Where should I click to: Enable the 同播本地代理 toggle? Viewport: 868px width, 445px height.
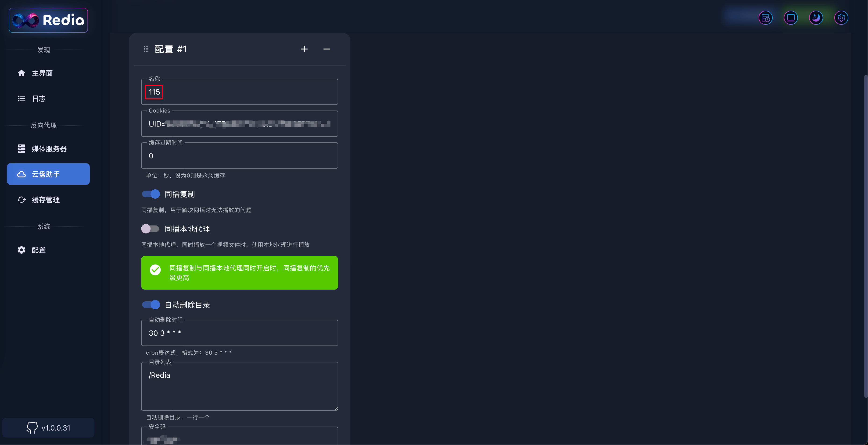pos(150,229)
